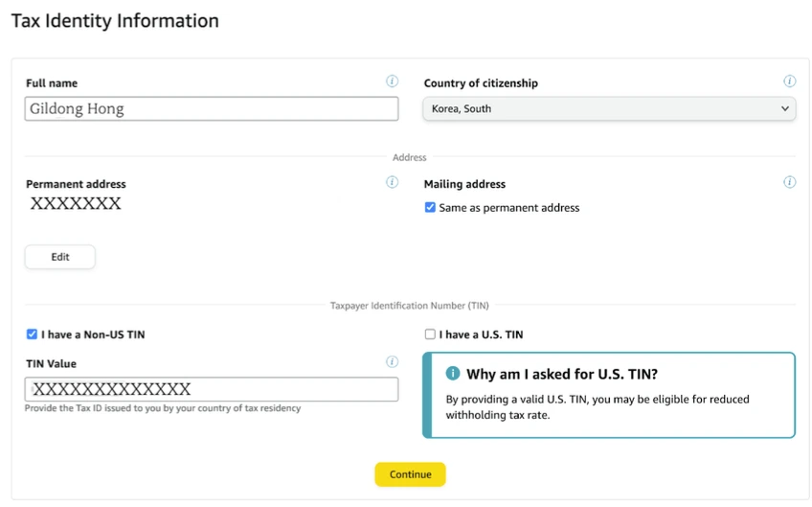Viewport: 812px width, 507px height.
Task: Click info icon in the U.S. TIN notice
Action: 453,374
